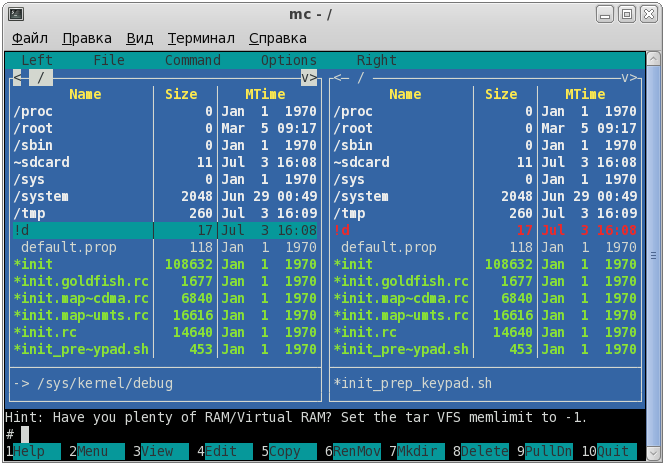
Task: Open the Вид menu
Action: pyautogui.click(x=140, y=39)
